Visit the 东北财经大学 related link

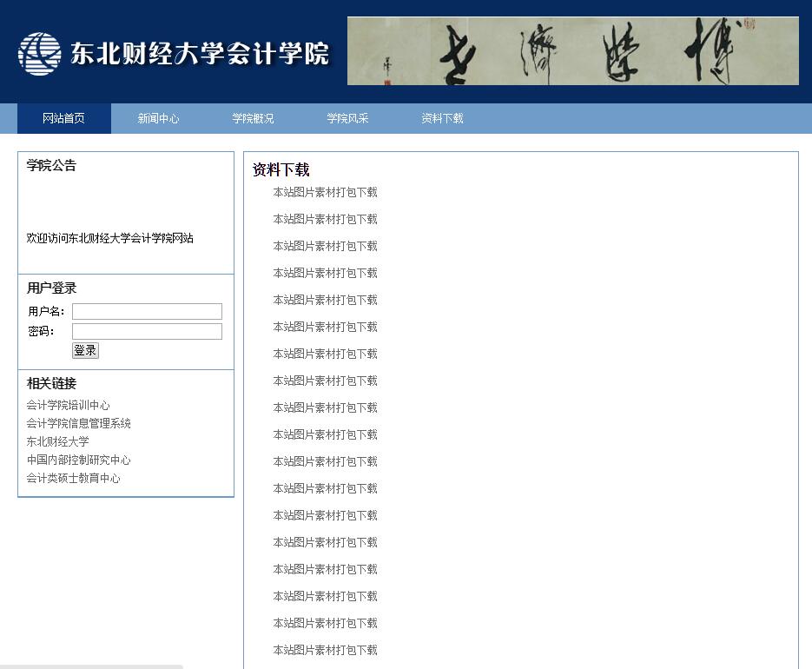pos(58,442)
